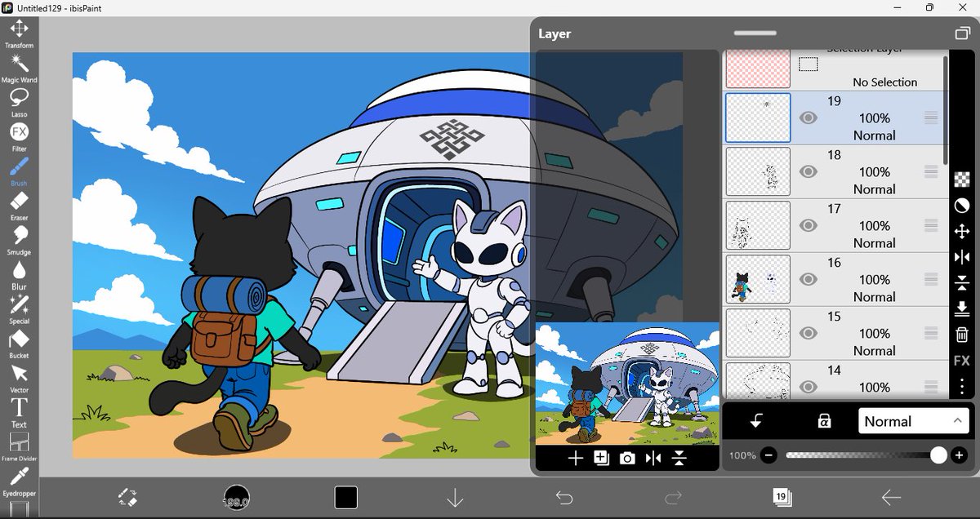Click horizontal flip icon in layer side strip
The width and height of the screenshot is (980, 519).
pyautogui.click(x=962, y=258)
